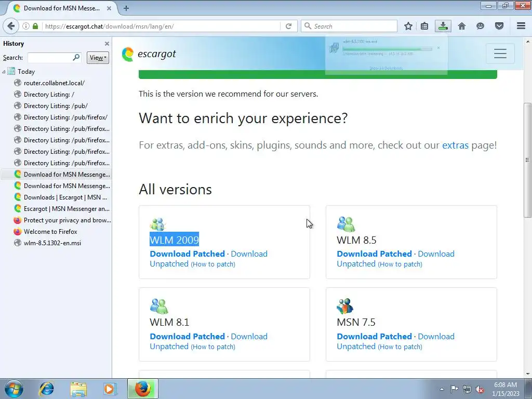Open the History View dropdown
Screen dimensions: 532x399
pyautogui.click(x=98, y=58)
